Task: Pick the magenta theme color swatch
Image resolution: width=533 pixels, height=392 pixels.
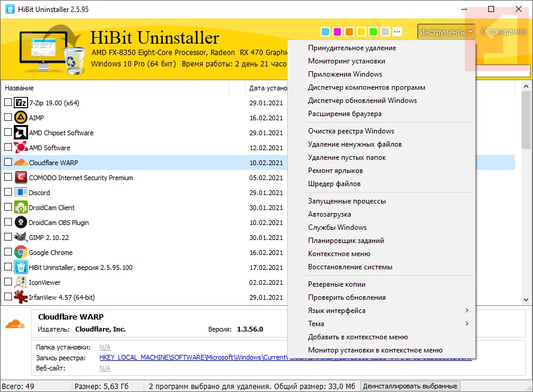Action: (x=337, y=32)
